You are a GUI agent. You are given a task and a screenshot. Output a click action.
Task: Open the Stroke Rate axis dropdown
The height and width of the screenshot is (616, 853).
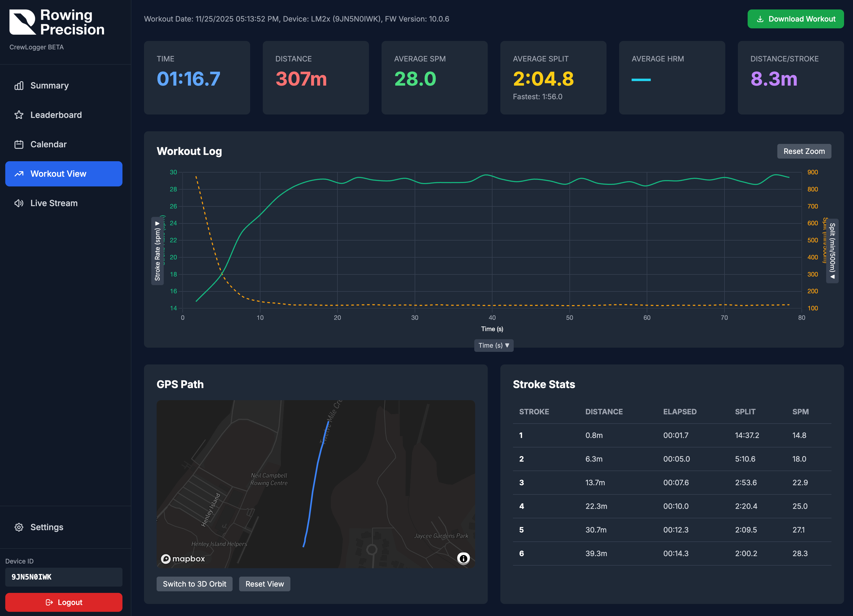[157, 251]
